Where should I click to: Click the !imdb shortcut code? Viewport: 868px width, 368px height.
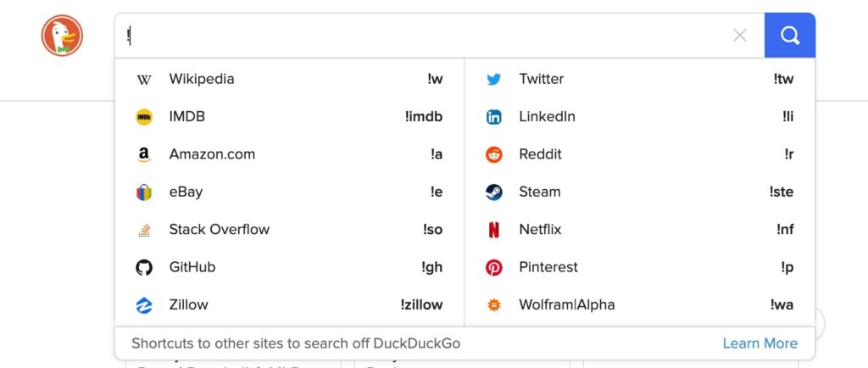(x=423, y=116)
